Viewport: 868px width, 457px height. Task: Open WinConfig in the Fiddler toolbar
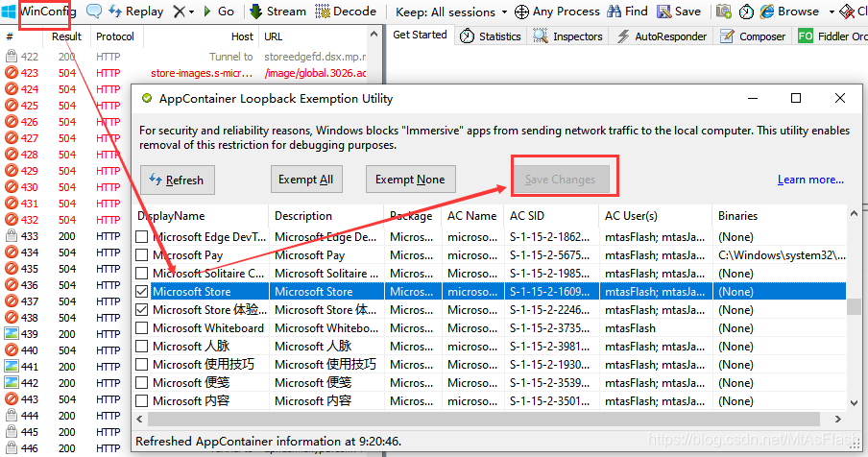pyautogui.click(x=38, y=12)
